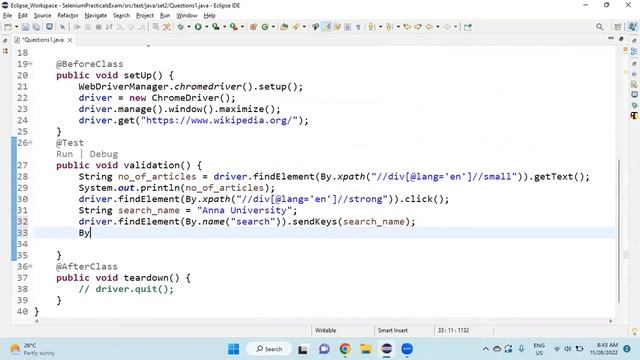Image resolution: width=640 pixels, height=360 pixels.
Task: Select the Java perspective icon
Action: coord(632,27)
